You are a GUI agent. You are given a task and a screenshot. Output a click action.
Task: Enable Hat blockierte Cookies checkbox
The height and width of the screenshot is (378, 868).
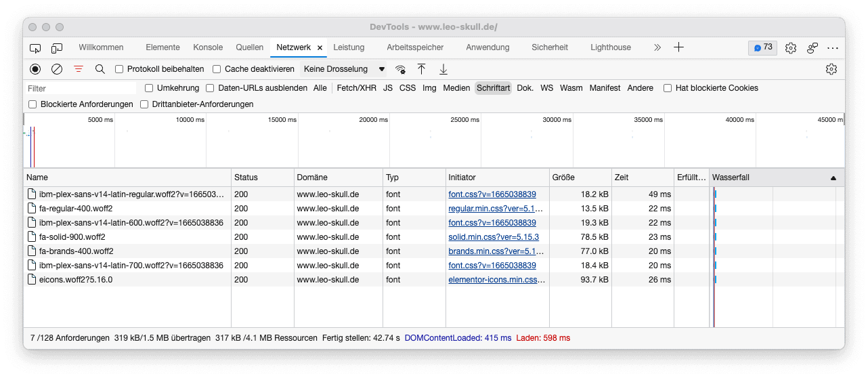[x=668, y=88]
